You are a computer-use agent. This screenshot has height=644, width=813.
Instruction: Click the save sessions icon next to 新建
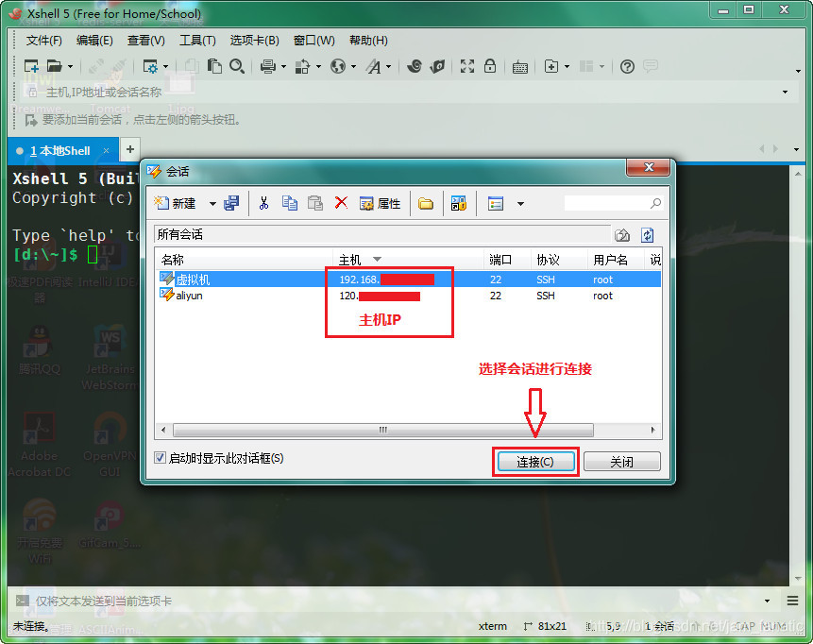pos(231,203)
